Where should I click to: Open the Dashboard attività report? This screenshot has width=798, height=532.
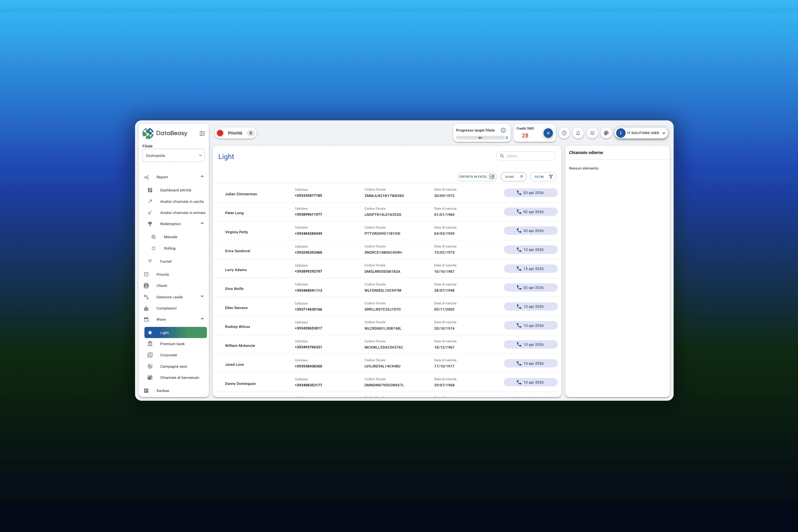175,190
